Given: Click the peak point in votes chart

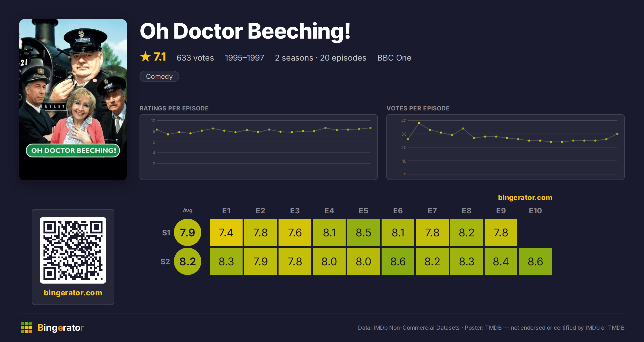Looking at the screenshot, I should pyautogui.click(x=419, y=123).
